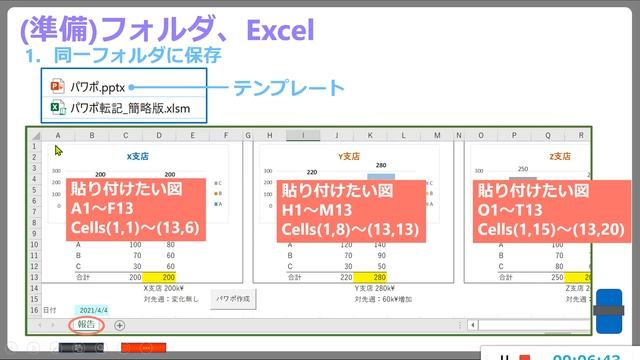Viewport: 640px width, 360px height.
Task: Select column E header
Action: click(192, 136)
